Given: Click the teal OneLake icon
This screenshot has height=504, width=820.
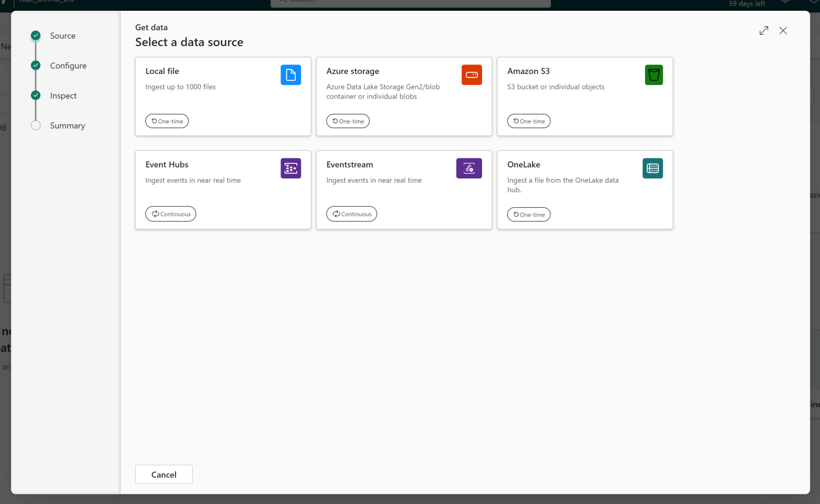Looking at the screenshot, I should [652, 169].
